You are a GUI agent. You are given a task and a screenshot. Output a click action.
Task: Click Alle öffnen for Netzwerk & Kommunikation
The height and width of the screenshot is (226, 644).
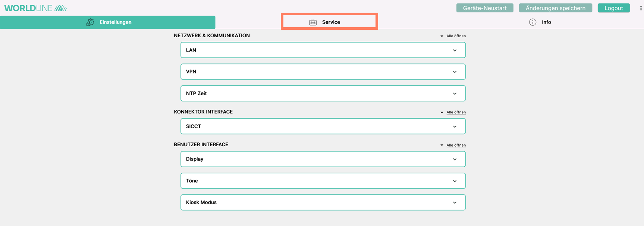click(456, 36)
